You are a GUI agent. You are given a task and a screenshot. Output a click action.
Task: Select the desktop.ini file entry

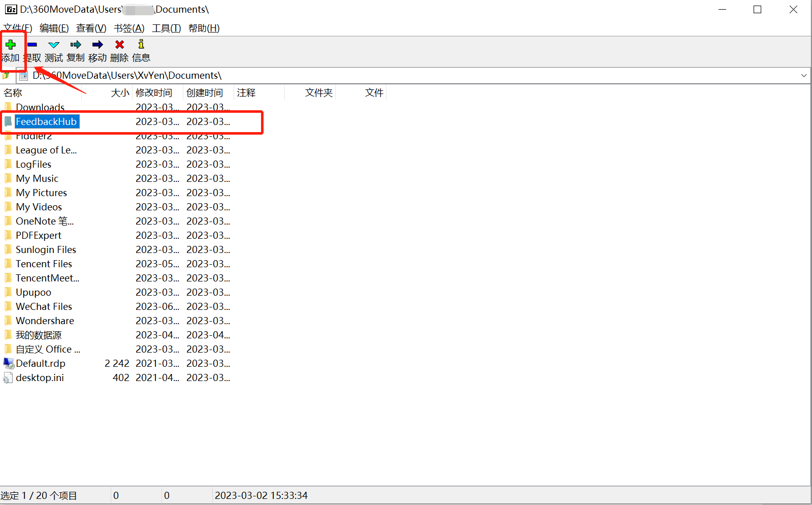click(x=40, y=377)
